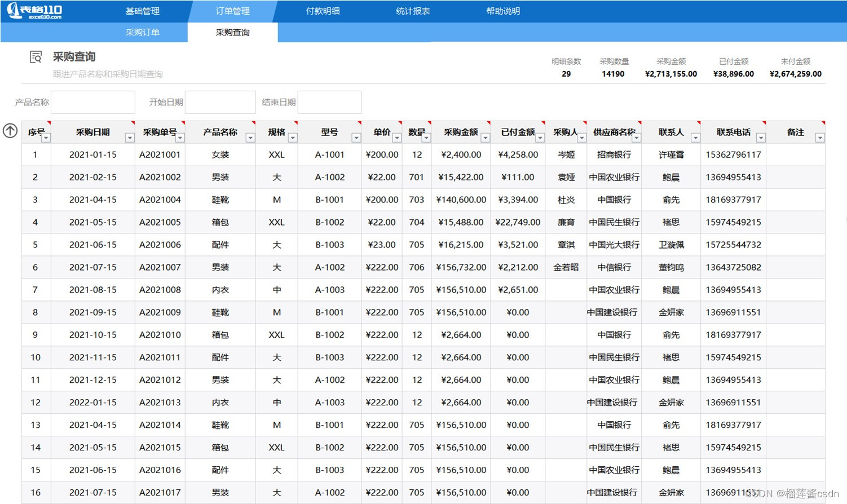Open the 付款明细 menu
Image resolution: width=847 pixels, height=504 pixels.
pos(323,11)
